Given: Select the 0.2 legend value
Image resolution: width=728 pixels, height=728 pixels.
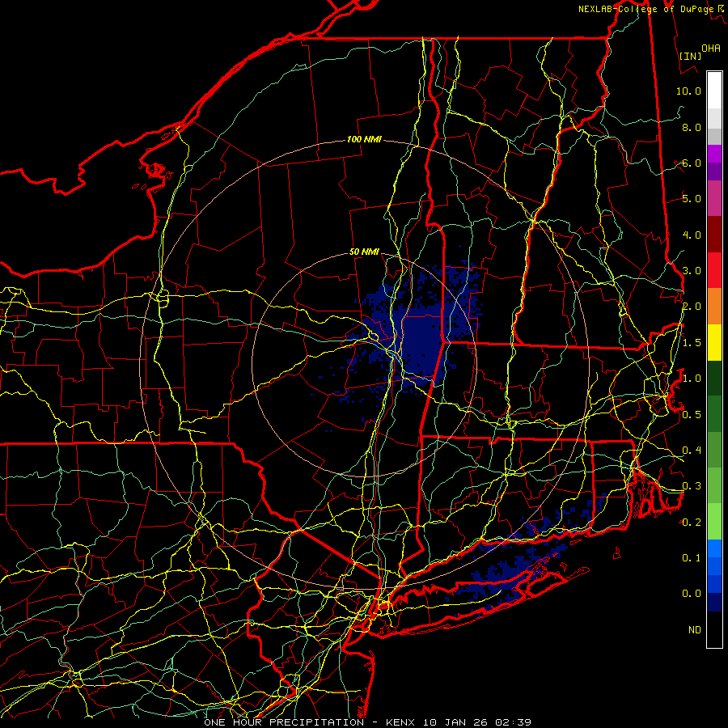Looking at the screenshot, I should (692, 523).
